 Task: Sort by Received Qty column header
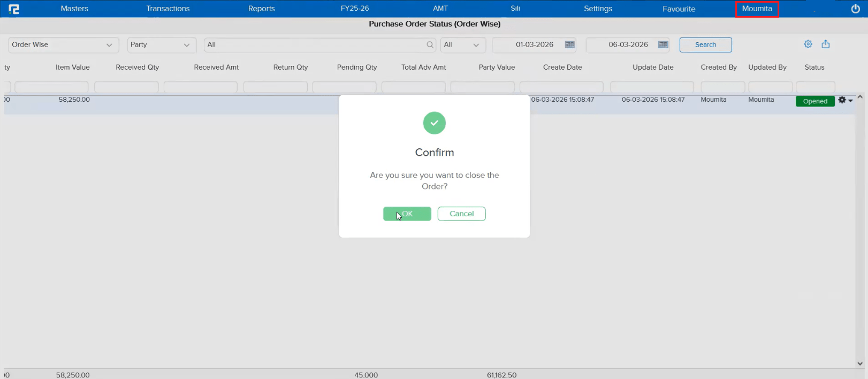(138, 67)
